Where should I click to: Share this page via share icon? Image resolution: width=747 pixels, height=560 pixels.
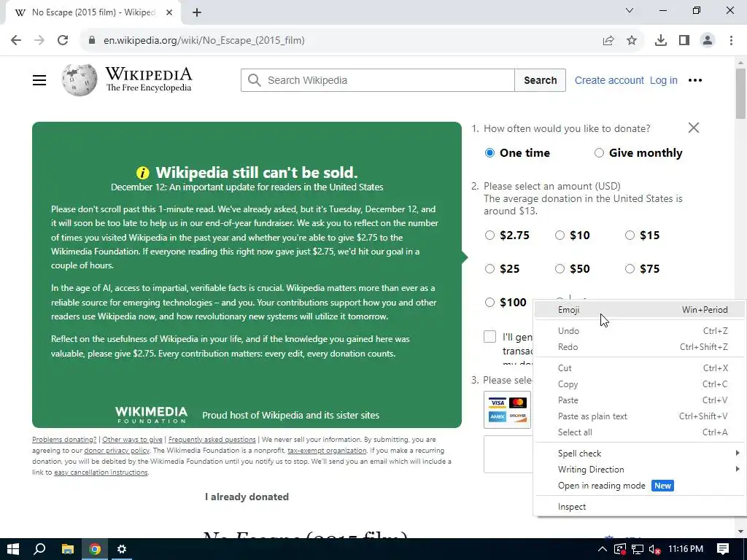point(608,41)
